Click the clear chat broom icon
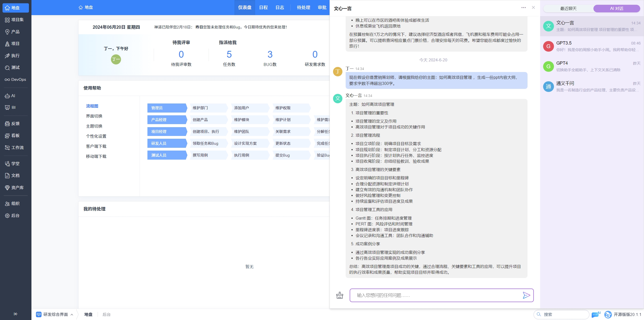The height and width of the screenshot is (320, 644). click(340, 295)
